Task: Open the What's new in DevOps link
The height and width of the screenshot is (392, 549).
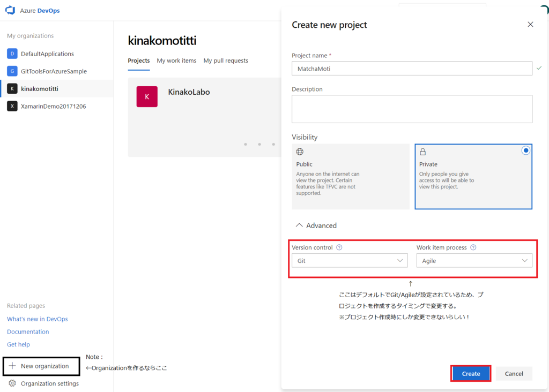Action: click(38, 319)
